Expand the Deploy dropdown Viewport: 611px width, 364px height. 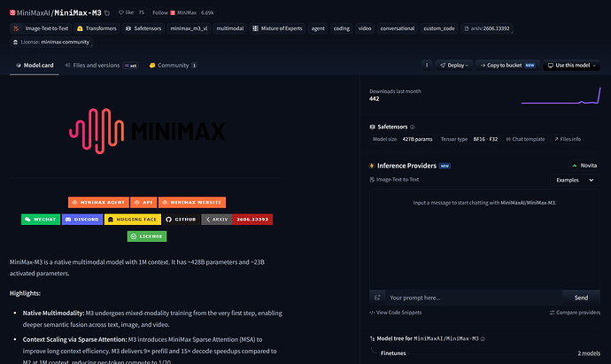[x=454, y=66]
